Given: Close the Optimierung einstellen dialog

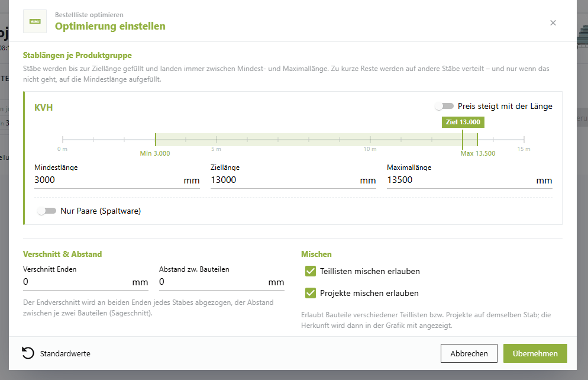Looking at the screenshot, I should (x=553, y=23).
